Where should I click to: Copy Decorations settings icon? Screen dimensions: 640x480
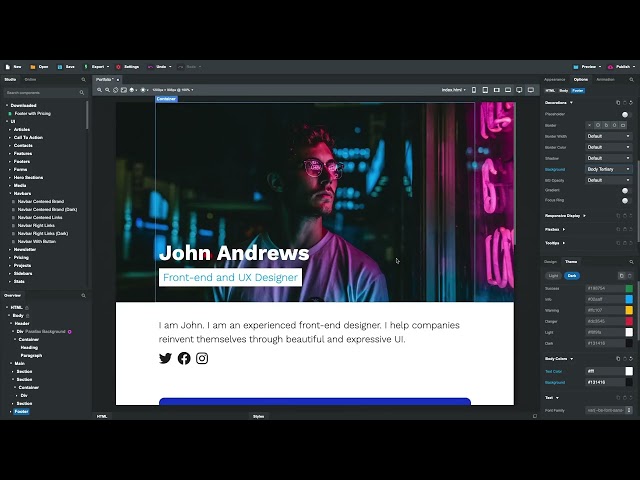(x=618, y=103)
